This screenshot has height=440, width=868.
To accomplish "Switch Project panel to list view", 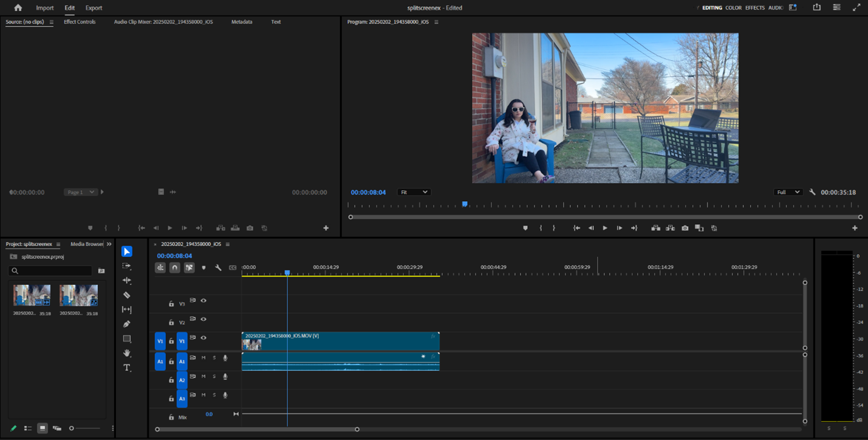I will point(28,428).
